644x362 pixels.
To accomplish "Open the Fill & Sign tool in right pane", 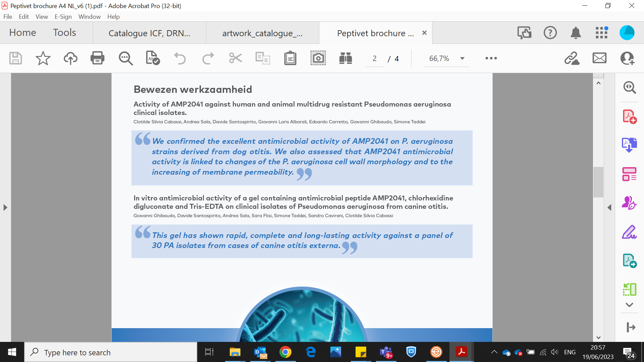I will (x=629, y=232).
